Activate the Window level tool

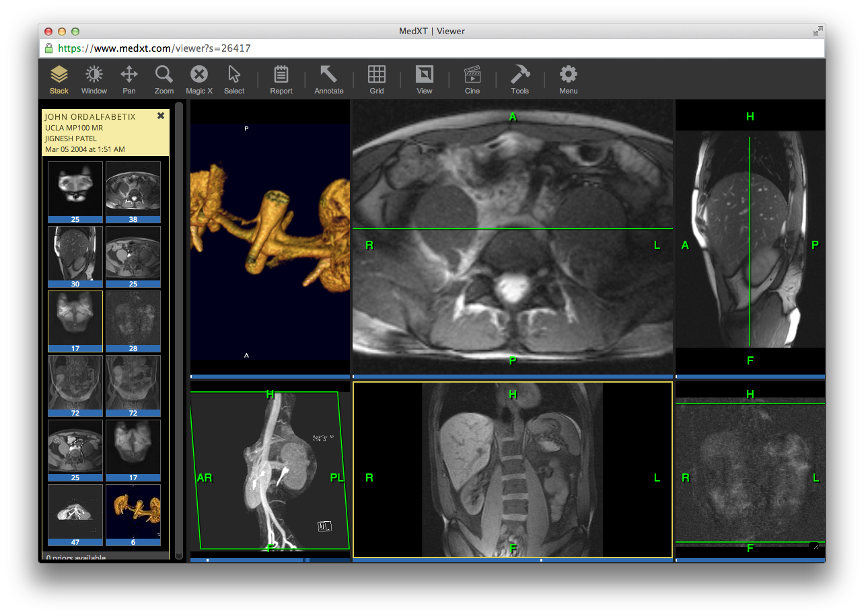click(94, 79)
